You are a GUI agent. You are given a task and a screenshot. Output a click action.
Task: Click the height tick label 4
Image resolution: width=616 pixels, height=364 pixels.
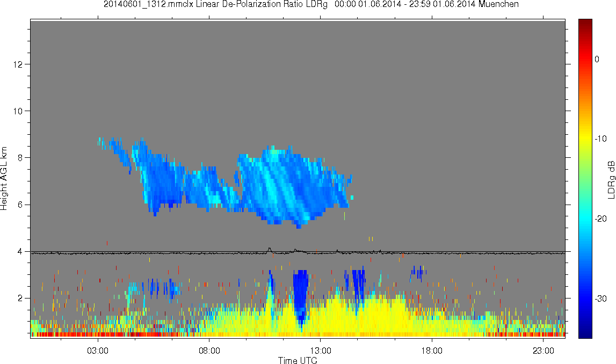(20, 251)
